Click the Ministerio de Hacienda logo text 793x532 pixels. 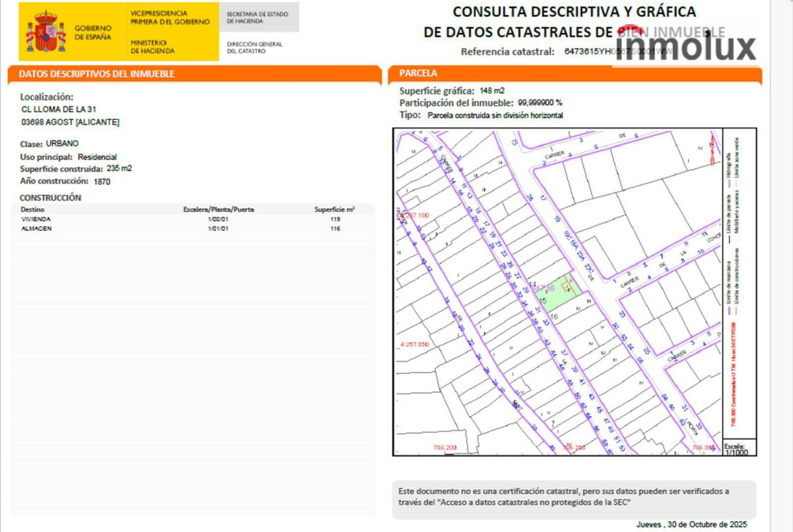pos(152,47)
